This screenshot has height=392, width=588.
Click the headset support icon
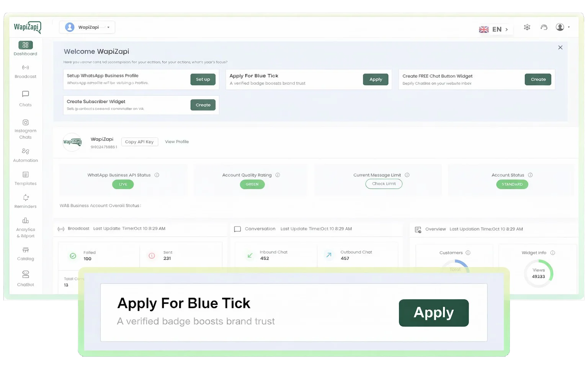(x=544, y=27)
